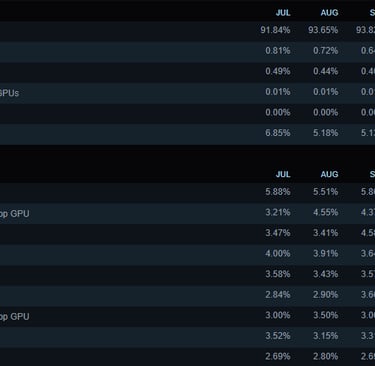Select the 3.50% August value
This screenshot has width=375, height=366.
click(x=325, y=315)
